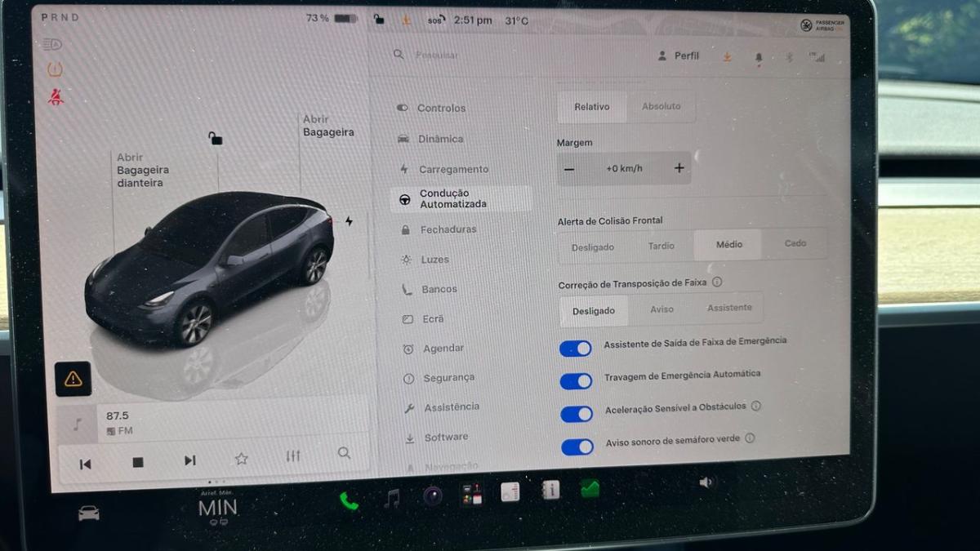Open the Perfil driver profile

[679, 56]
